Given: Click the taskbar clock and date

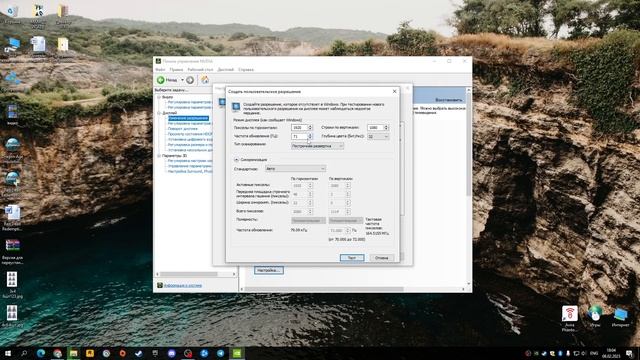Looking at the screenshot, I should tap(611, 353).
